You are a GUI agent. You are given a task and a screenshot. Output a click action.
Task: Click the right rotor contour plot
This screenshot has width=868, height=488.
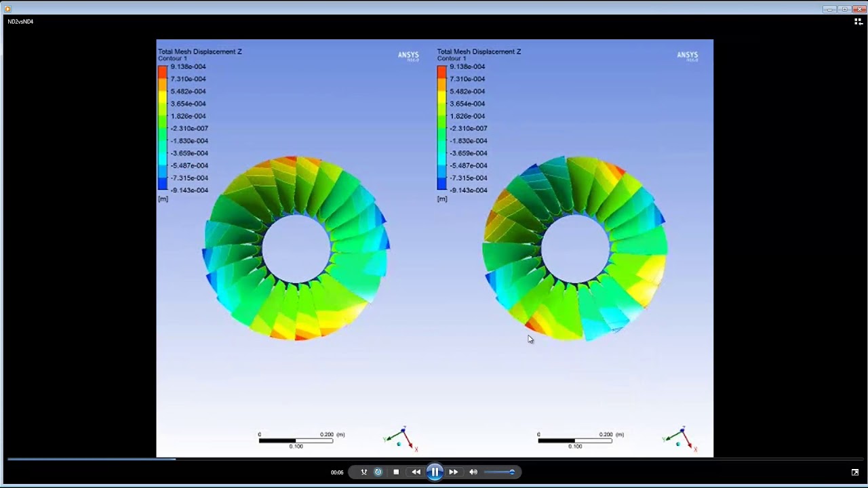(x=575, y=248)
